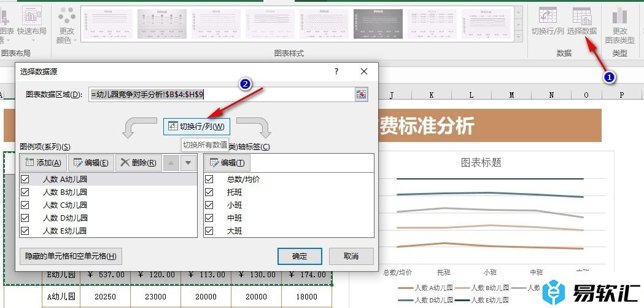Uncheck 小班 axis label
Screen dimensions: 644x308
[x=209, y=205]
